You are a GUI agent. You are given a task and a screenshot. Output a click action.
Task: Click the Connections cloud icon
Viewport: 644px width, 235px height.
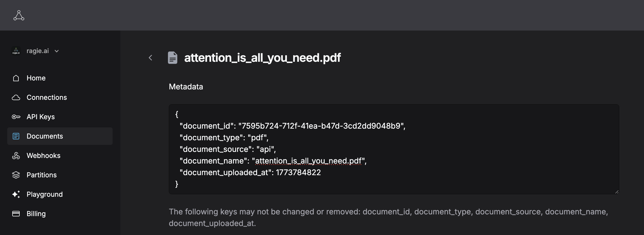coord(16,97)
